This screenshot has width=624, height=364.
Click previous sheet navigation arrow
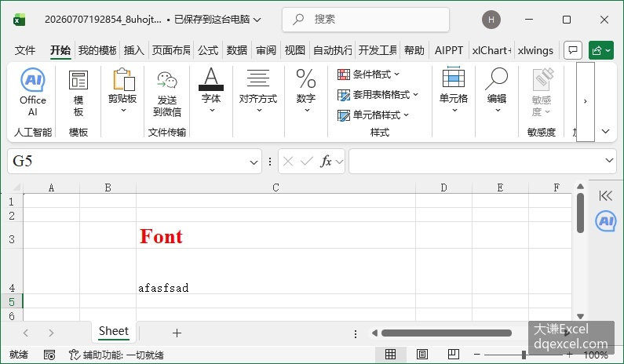pos(26,333)
